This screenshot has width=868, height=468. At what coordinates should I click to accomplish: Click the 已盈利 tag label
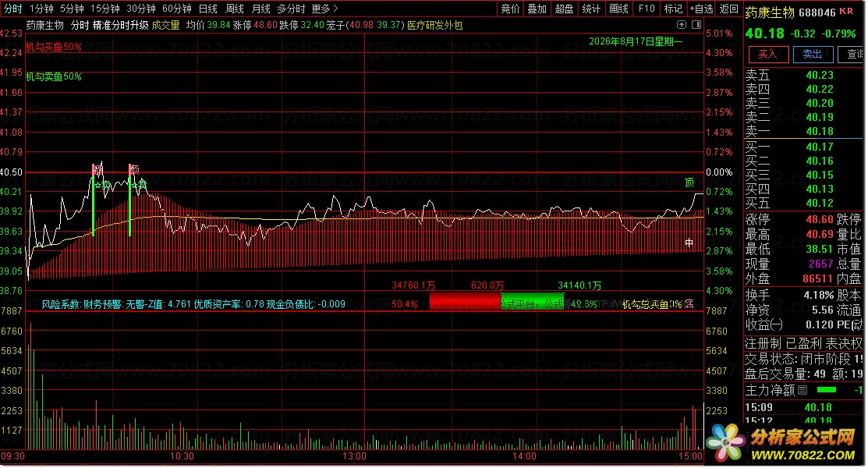[803, 343]
